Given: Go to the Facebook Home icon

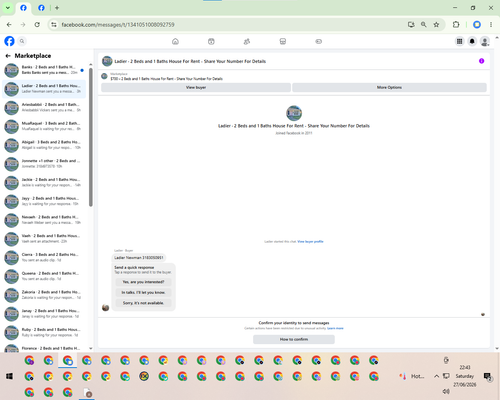Looking at the screenshot, I should (x=175, y=41).
